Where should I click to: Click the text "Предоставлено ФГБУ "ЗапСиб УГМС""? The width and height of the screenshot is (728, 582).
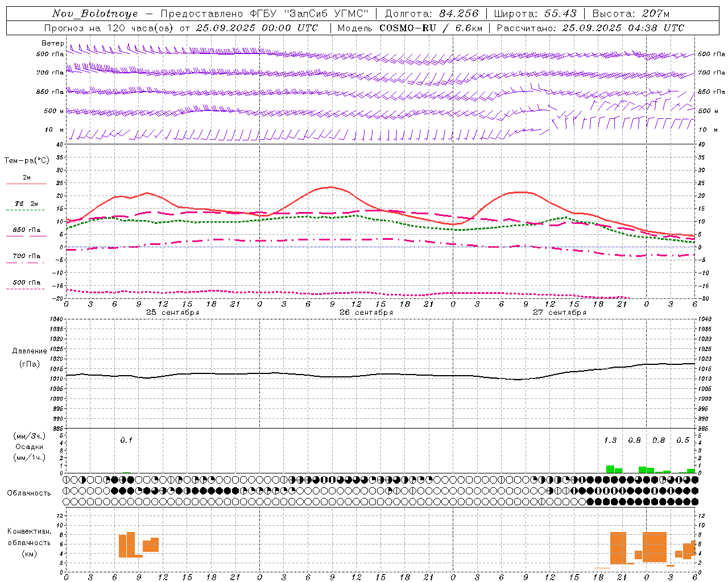pyautogui.click(x=264, y=14)
